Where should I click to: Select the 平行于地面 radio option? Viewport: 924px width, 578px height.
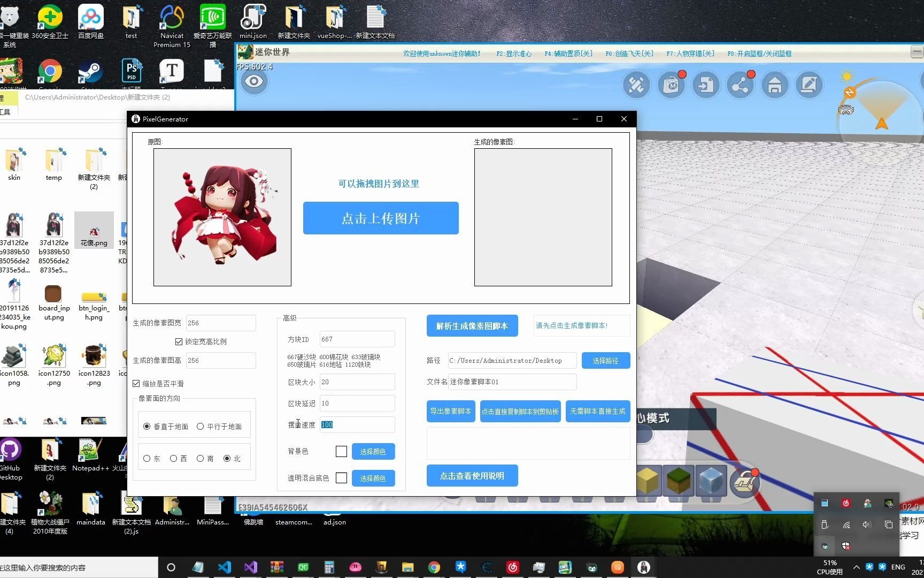click(201, 427)
